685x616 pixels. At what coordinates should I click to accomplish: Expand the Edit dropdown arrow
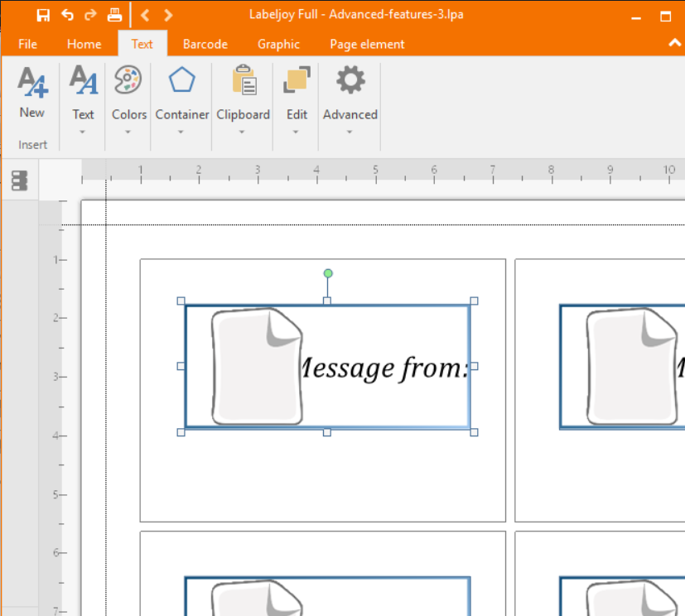click(296, 132)
